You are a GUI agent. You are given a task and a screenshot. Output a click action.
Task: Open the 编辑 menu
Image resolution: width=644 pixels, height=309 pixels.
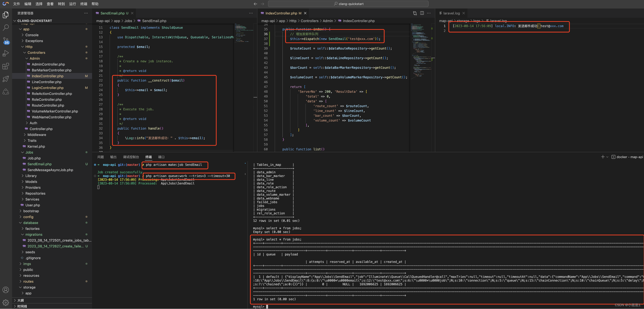click(28, 4)
